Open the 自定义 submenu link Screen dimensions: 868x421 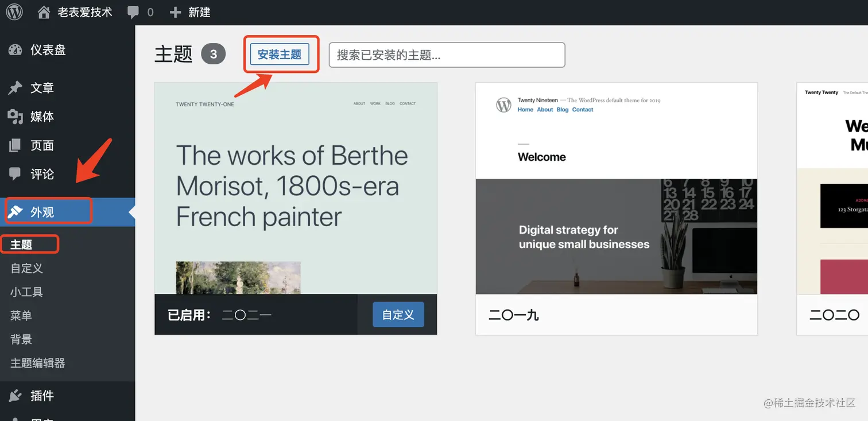point(26,268)
